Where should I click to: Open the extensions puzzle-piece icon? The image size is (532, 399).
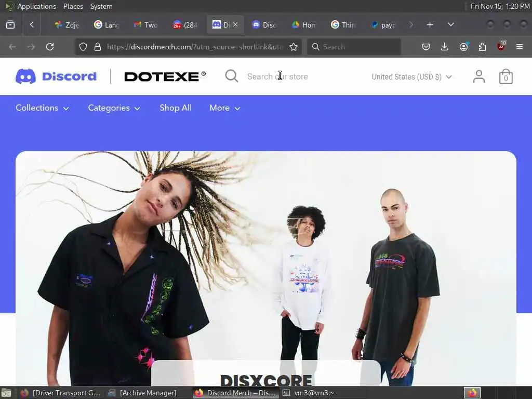tap(482, 47)
